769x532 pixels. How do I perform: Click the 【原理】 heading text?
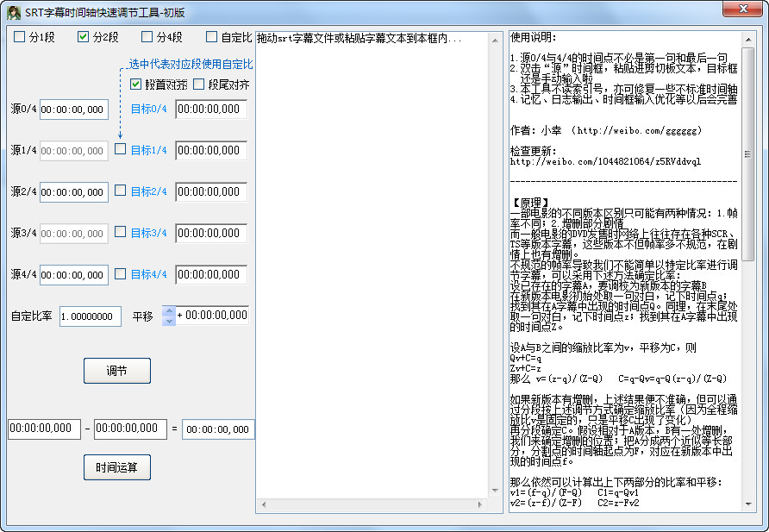(531, 203)
